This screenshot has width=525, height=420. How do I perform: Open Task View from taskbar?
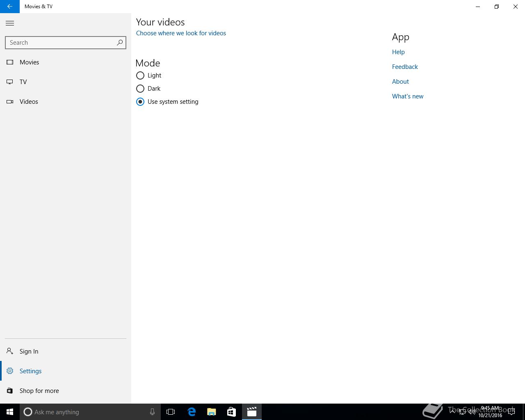click(171, 412)
